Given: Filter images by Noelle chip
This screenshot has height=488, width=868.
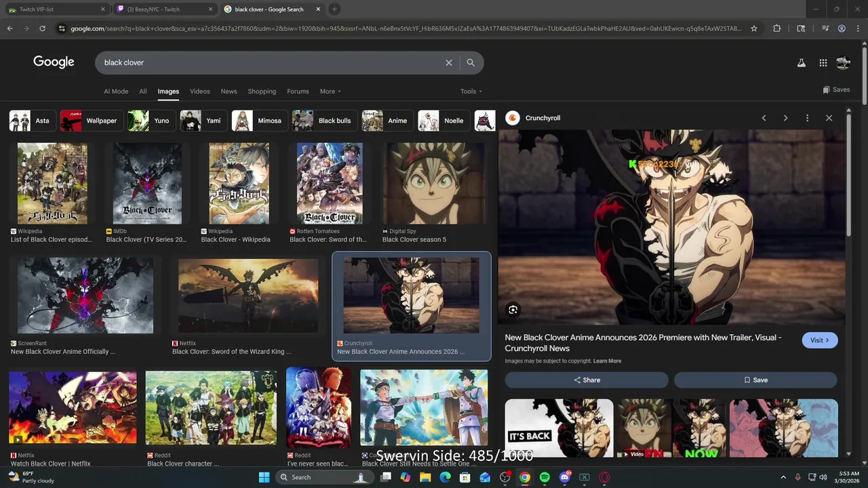Looking at the screenshot, I should click(443, 121).
